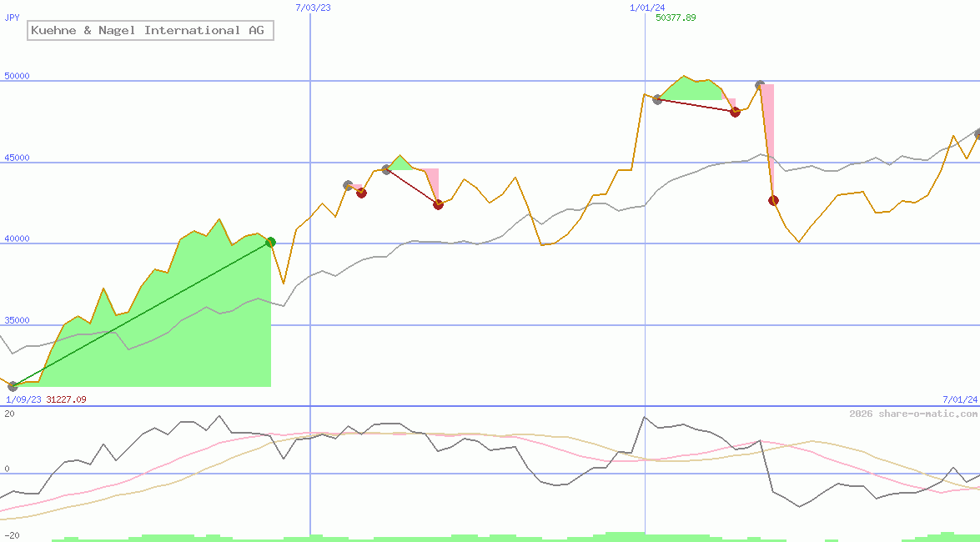Select the 7/03/23 date label
The image size is (980, 542).
point(314,8)
